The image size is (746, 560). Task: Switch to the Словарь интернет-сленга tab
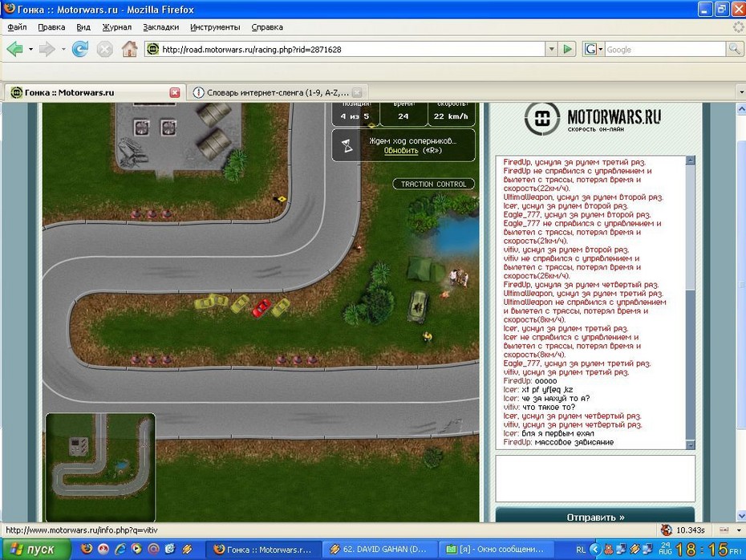coord(277,92)
